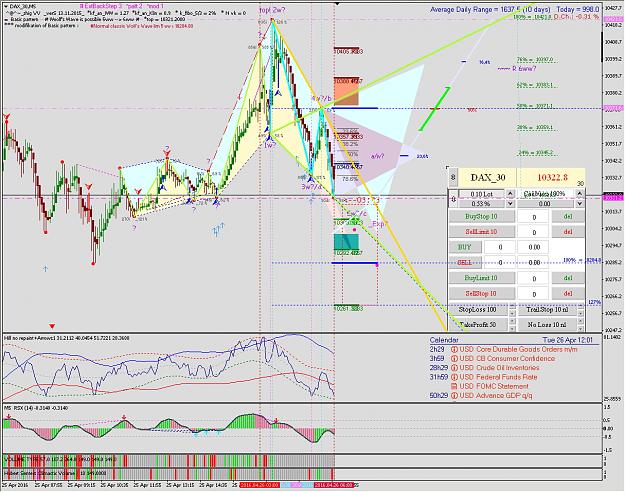This screenshot has width=625, height=492.
Task: Click the teal rectangle on chart
Action: [x=346, y=242]
